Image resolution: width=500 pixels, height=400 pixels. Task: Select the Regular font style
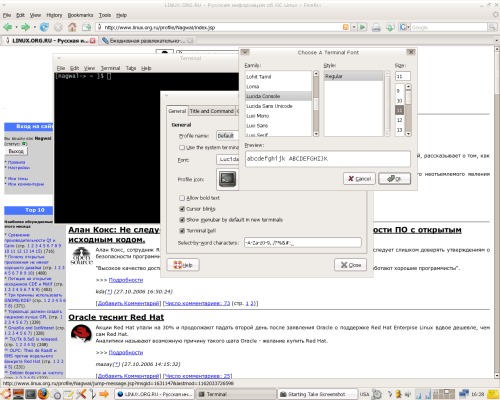click(353, 76)
